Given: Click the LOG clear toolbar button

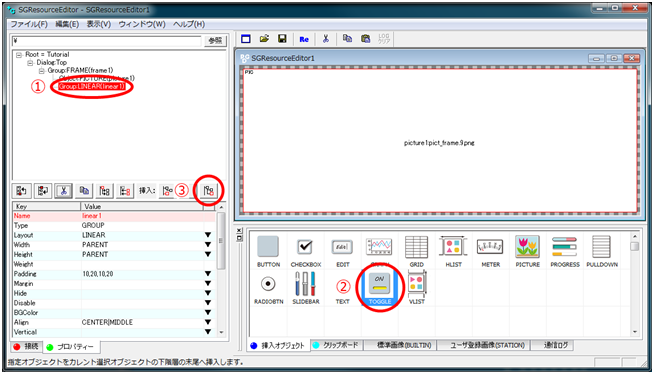Looking at the screenshot, I should [384, 39].
